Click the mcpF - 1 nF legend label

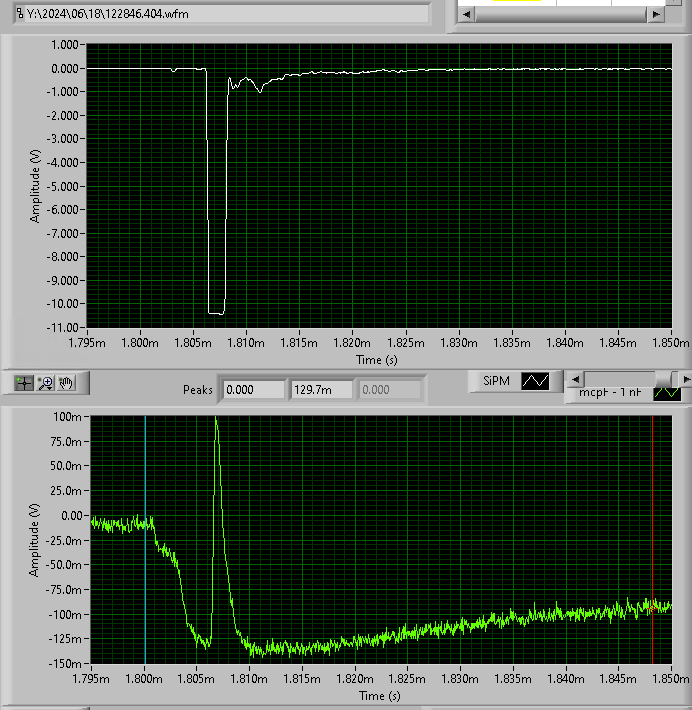610,392
